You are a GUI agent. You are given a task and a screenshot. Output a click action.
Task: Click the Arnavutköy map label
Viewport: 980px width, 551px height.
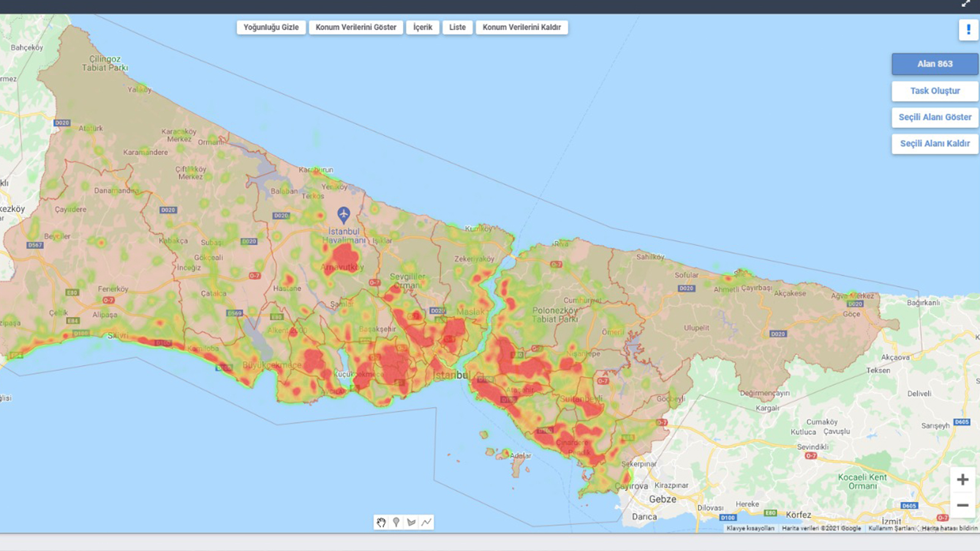pos(342,267)
